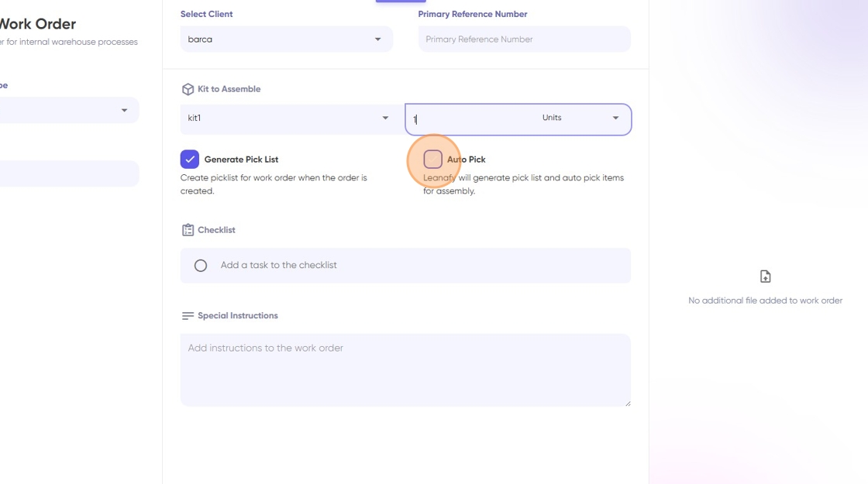Click the Kit to Assemble heading
Image resolution: width=868 pixels, height=484 pixels.
click(x=229, y=89)
